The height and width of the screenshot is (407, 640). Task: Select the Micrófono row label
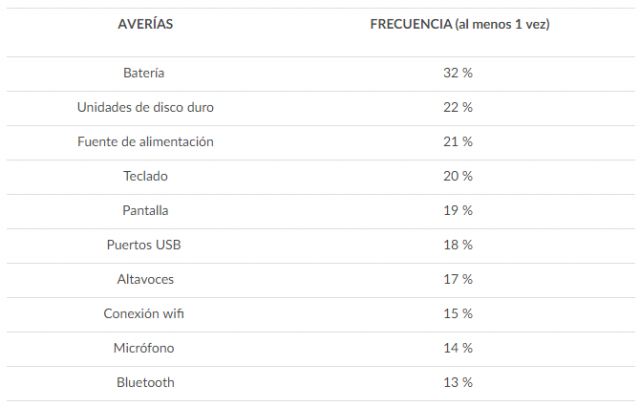[145, 348]
